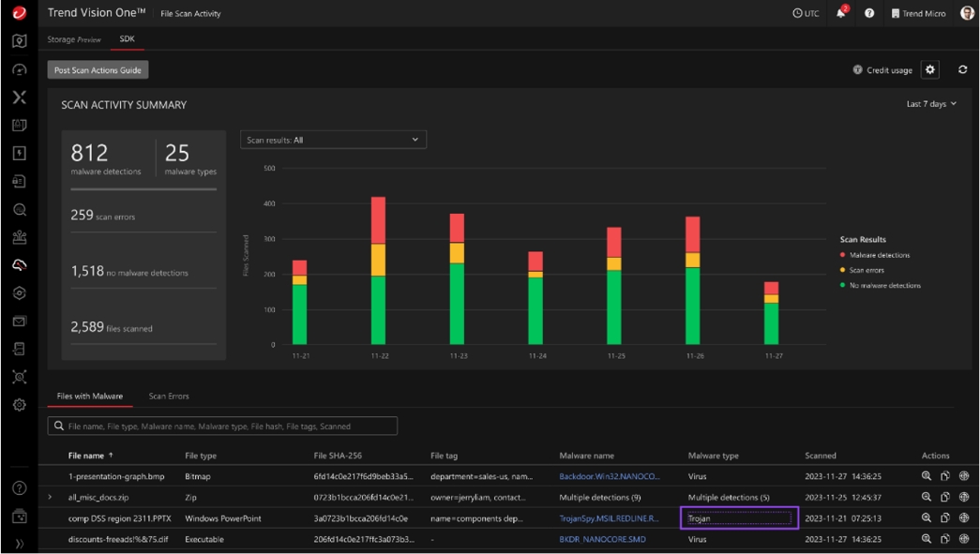Click the Post Scan Actions Guide button
The width and height of the screenshot is (980, 554).
[x=98, y=70]
